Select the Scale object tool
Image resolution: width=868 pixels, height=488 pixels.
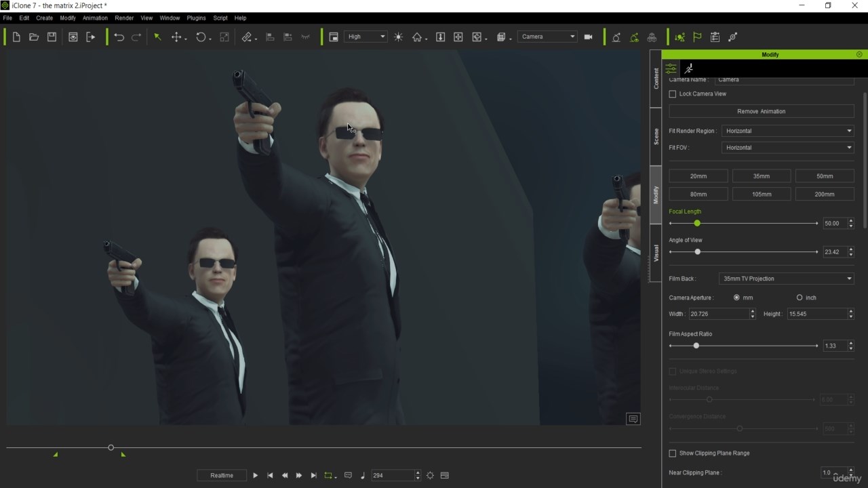[224, 37]
